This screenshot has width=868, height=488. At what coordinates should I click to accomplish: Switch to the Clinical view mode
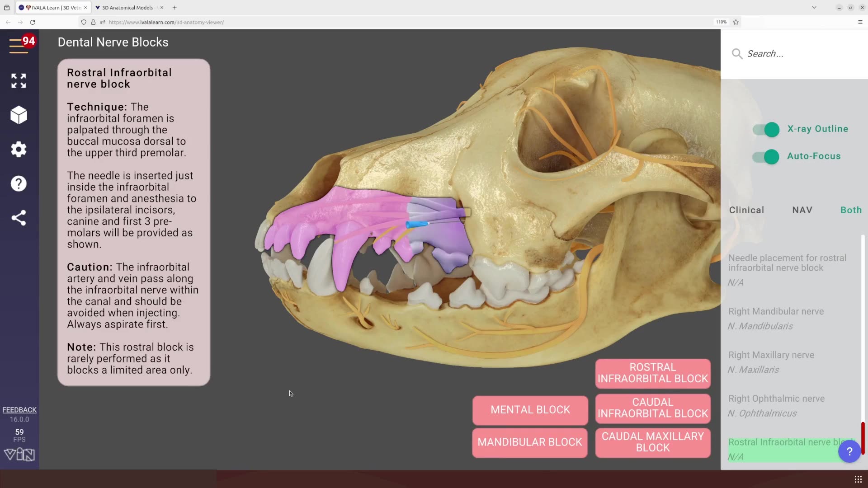(746, 210)
